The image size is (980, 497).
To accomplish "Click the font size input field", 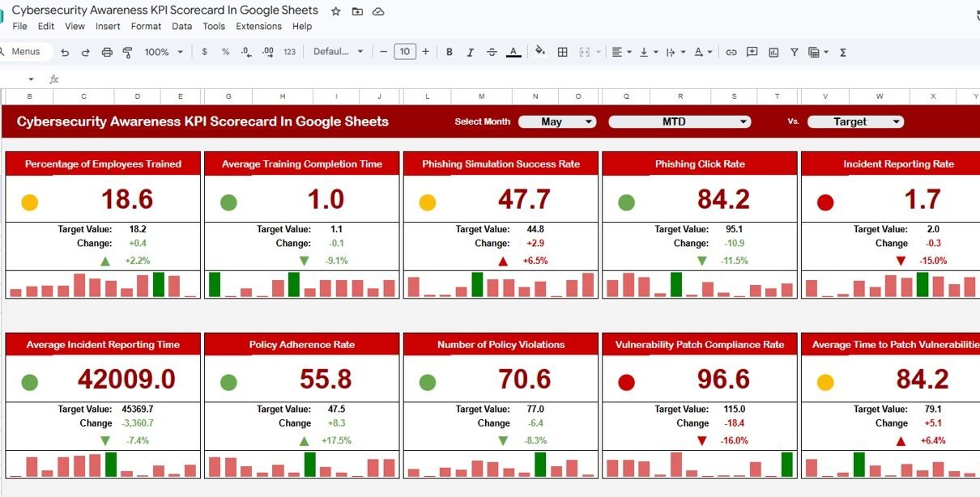I will tap(405, 52).
